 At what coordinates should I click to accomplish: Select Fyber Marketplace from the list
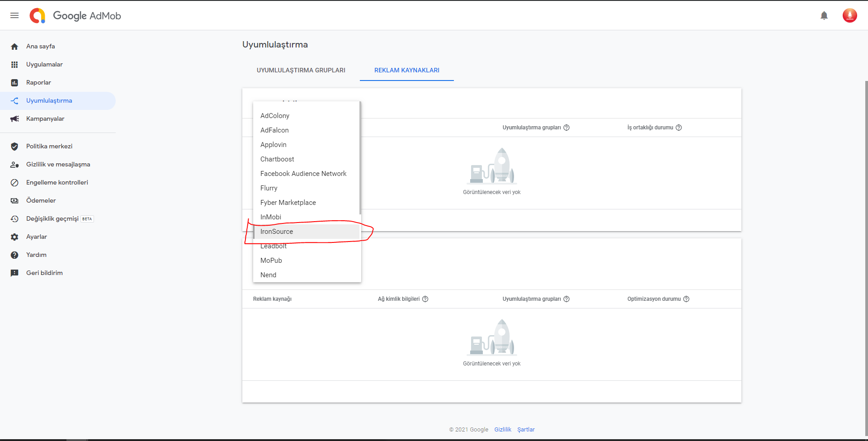click(307, 203)
